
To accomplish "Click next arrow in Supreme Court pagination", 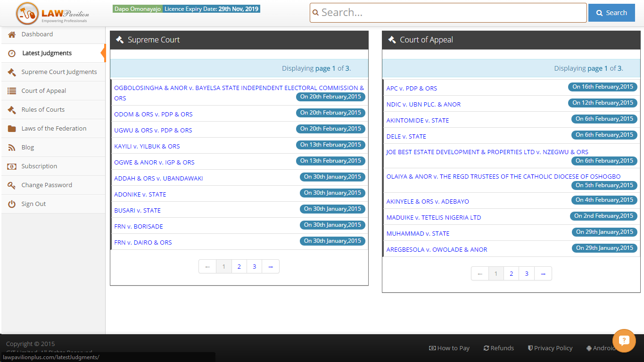I will (271, 267).
